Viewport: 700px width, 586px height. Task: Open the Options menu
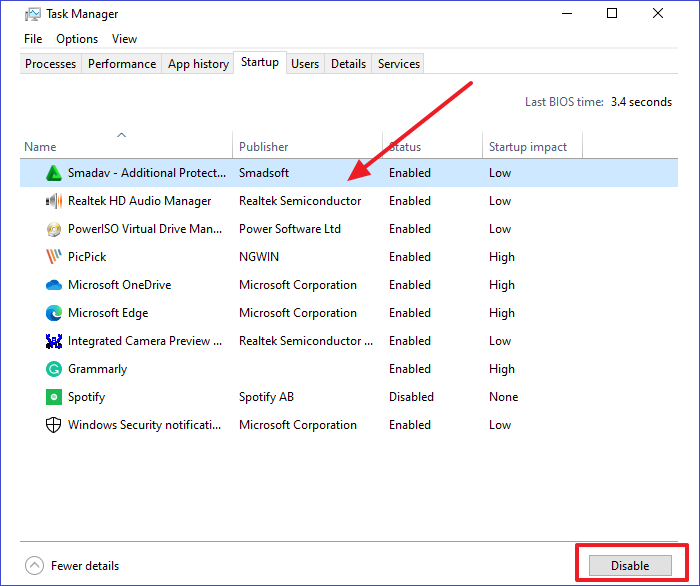point(77,39)
